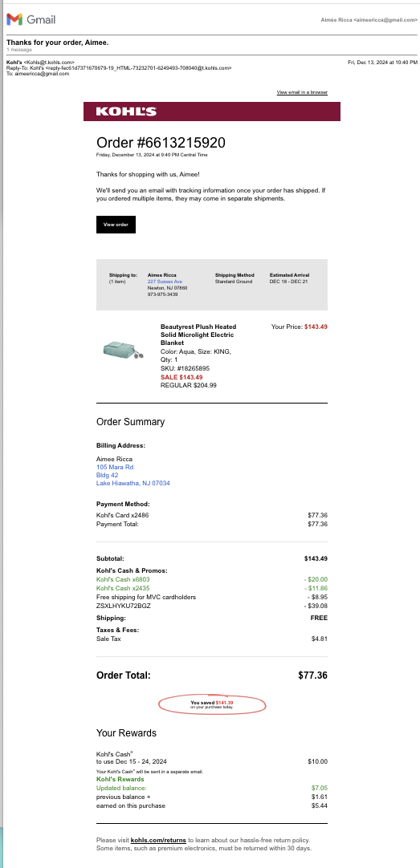
Task: Open View email in a browser link
Action: (302, 92)
